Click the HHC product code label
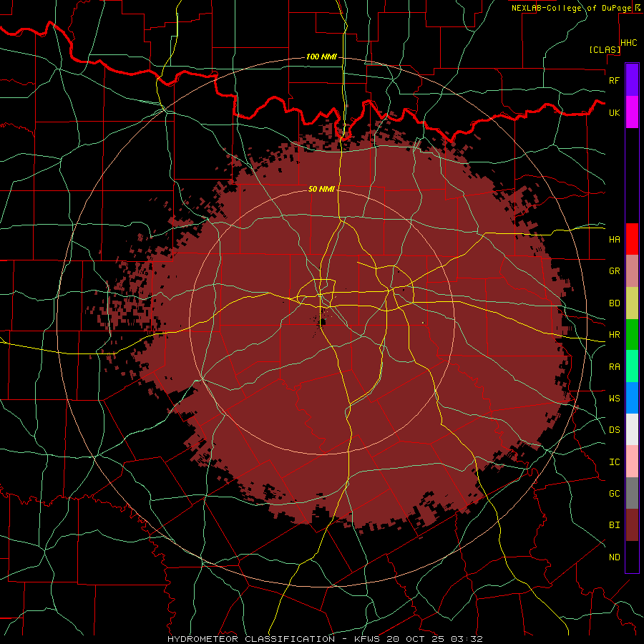This screenshot has height=644, width=644. click(628, 43)
